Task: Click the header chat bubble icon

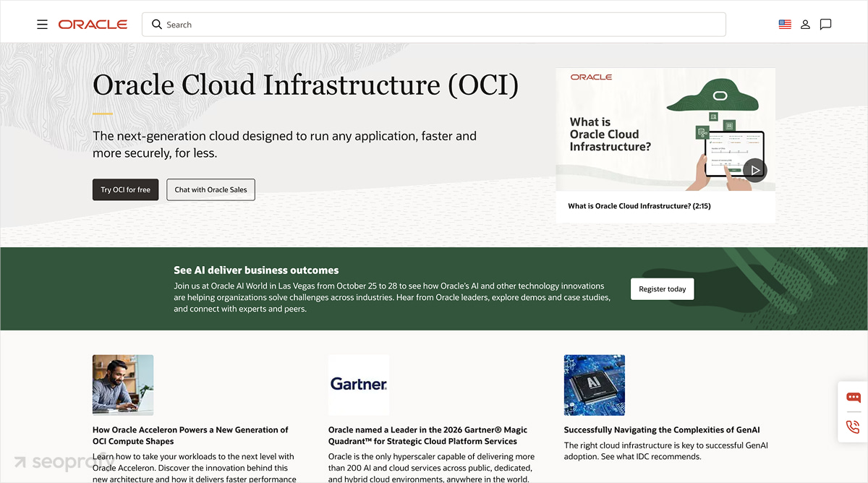Action: point(825,25)
